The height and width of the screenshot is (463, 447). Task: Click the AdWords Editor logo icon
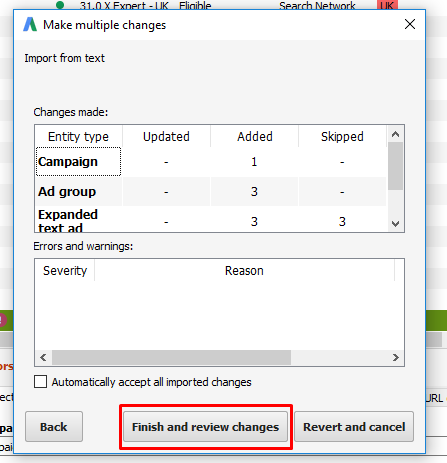[x=30, y=25]
